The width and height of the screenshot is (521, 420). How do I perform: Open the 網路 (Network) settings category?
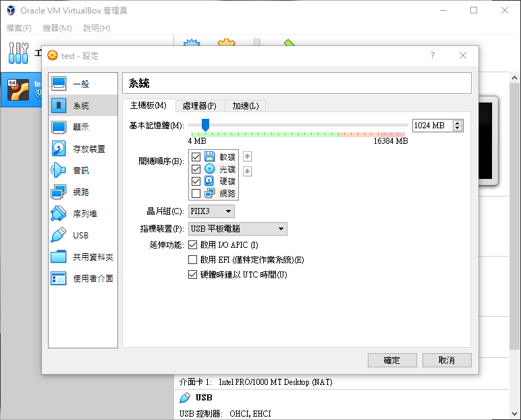pos(83,192)
